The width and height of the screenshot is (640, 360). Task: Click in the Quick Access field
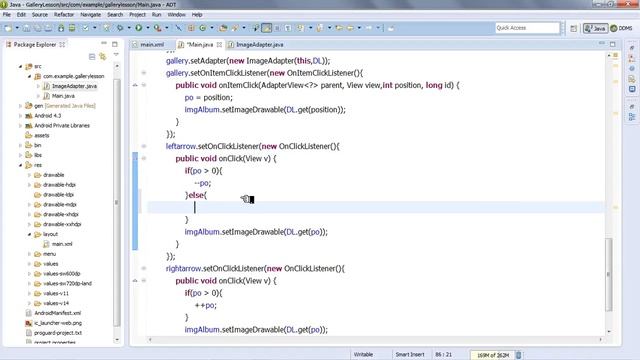(x=527, y=28)
